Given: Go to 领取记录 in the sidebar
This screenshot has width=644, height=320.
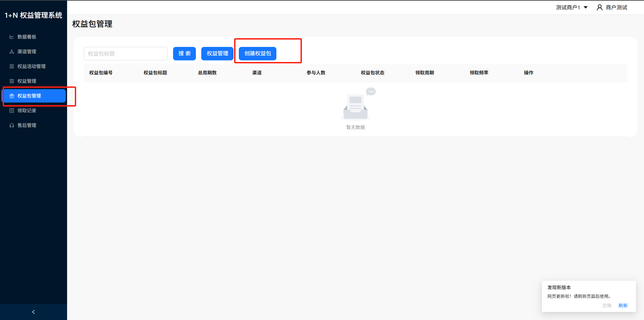Looking at the screenshot, I should [27, 111].
